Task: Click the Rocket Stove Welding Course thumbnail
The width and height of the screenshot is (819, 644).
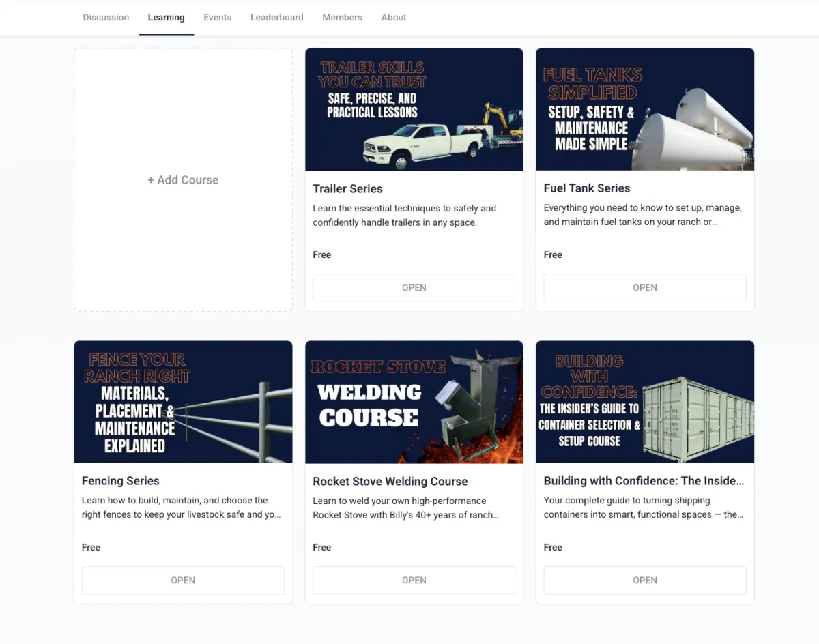Action: (x=414, y=402)
